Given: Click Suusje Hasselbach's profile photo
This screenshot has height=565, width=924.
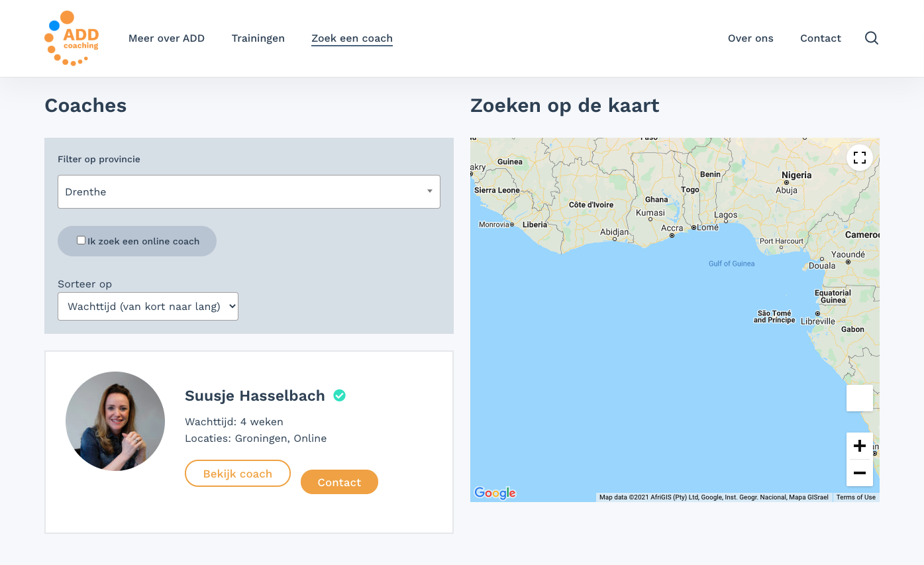Looking at the screenshot, I should point(115,421).
